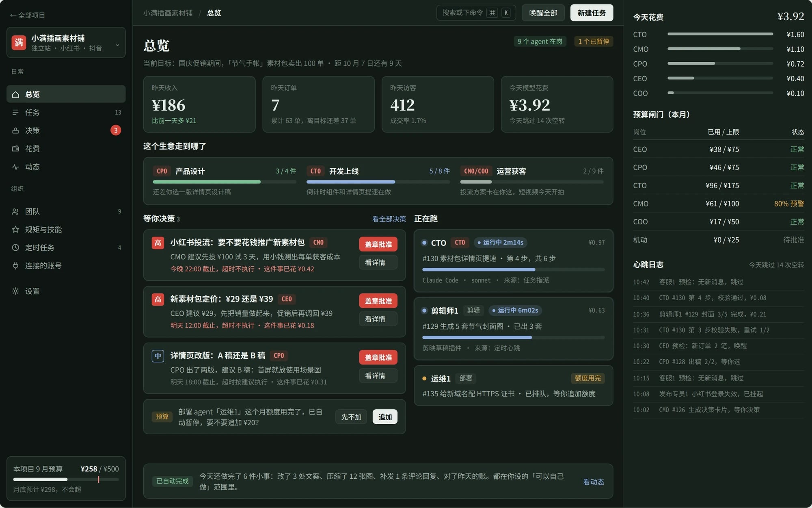Click the plug icon beside 连接的账号
Viewport: 812px width, 508px height.
click(15, 266)
